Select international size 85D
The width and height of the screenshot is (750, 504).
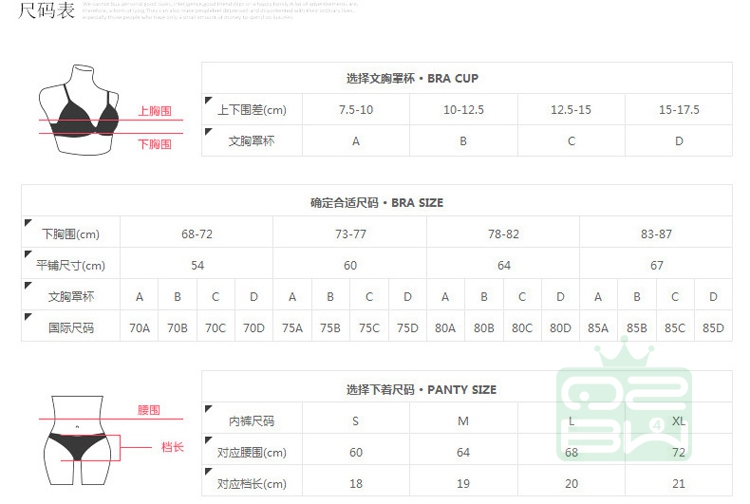(x=713, y=328)
